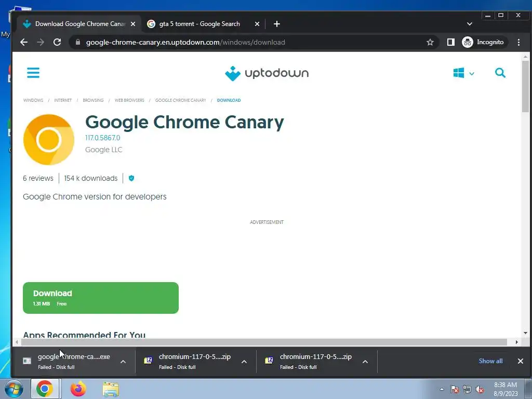Switch to Download Google Chrome Canary tab
Screen dimensions: 532x399
pyautogui.click(x=79, y=24)
